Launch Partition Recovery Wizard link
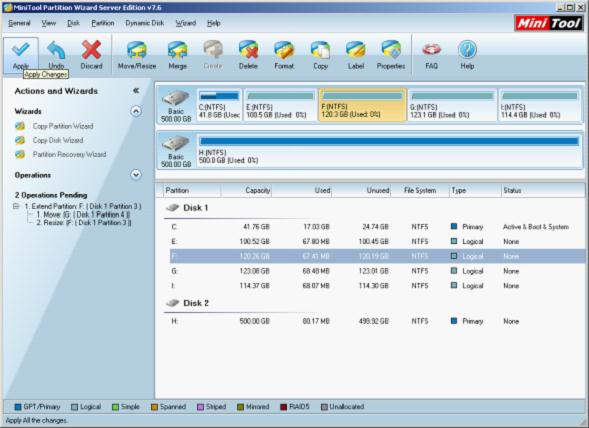The height and width of the screenshot is (428, 589). coord(69,154)
